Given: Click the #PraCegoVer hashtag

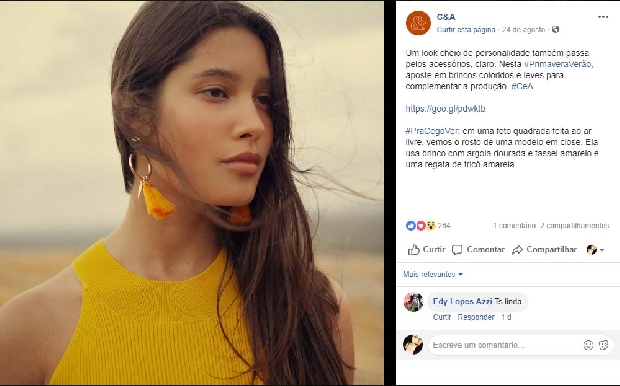Looking at the screenshot, I should click(433, 131).
